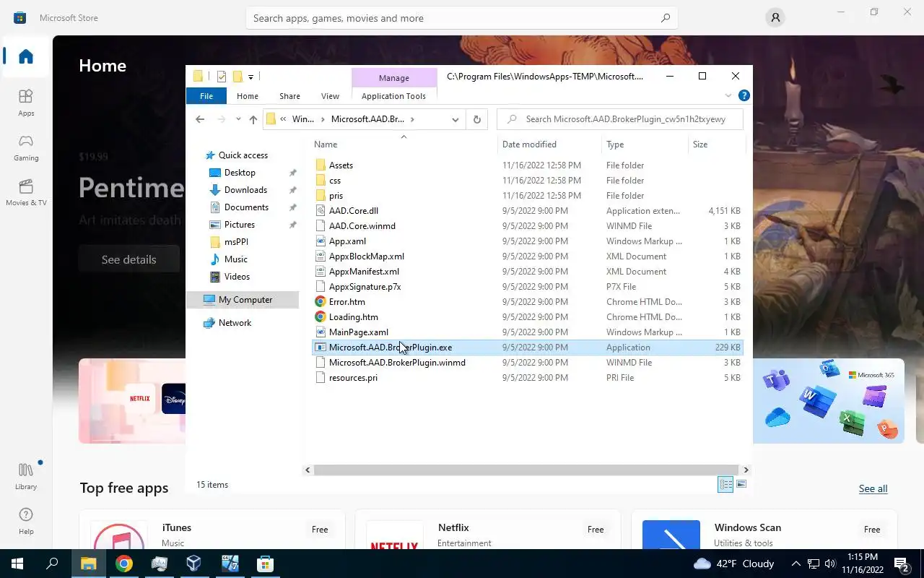Click Free button on iTunes card
Screen dimensions: 924x578
pos(320,530)
